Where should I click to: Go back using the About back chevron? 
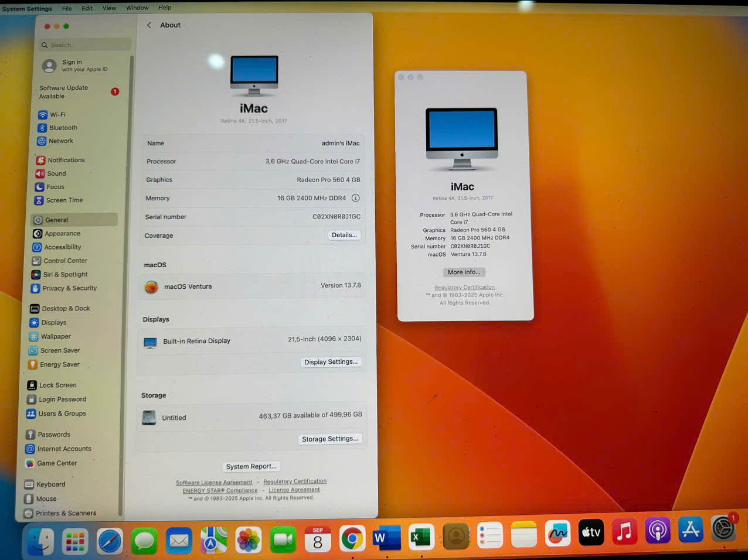(149, 25)
